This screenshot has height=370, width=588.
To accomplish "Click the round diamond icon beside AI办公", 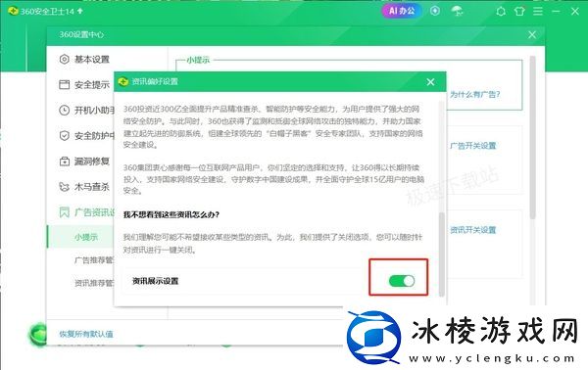I will (435, 11).
